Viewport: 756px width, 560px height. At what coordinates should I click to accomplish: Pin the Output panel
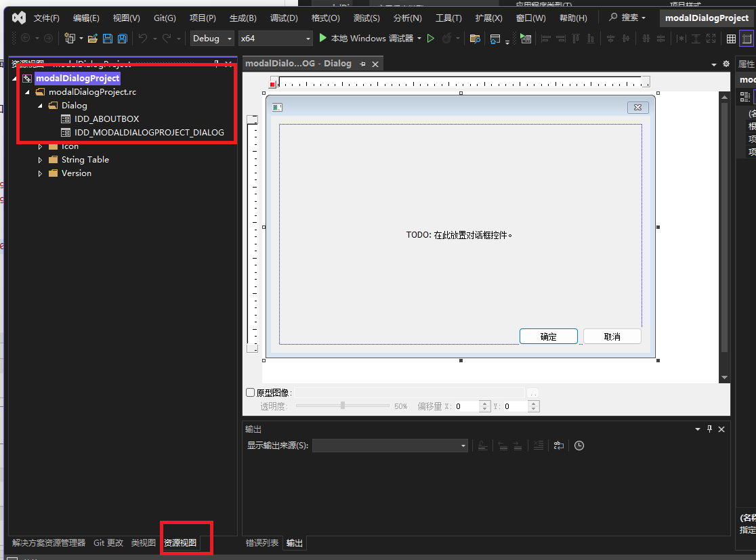click(709, 429)
